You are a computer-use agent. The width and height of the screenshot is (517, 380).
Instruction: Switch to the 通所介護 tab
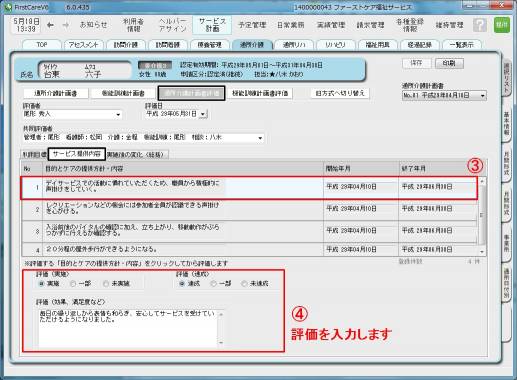coord(252,45)
